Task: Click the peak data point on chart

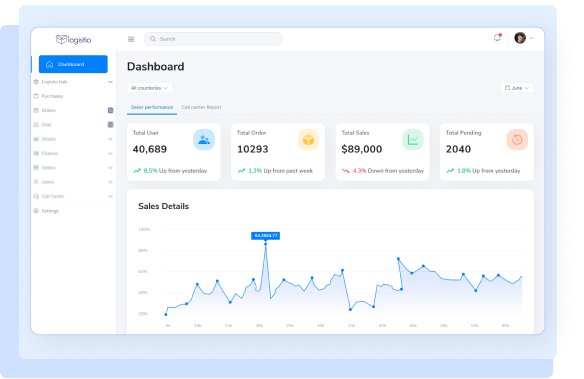Action: (x=266, y=244)
